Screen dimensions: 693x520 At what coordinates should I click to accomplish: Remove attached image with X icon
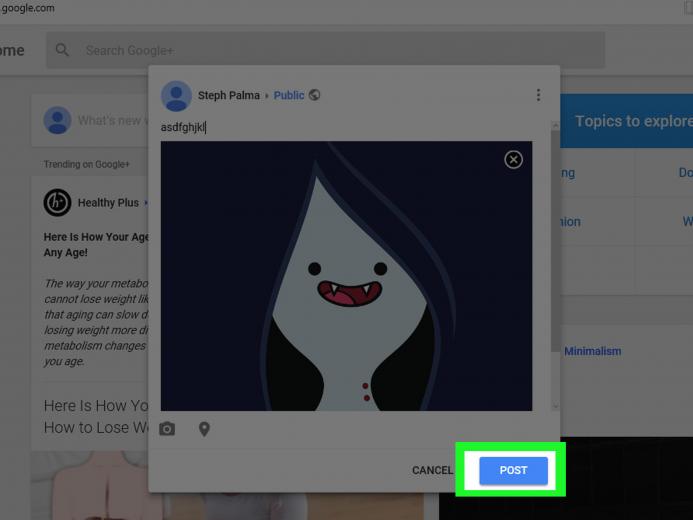pos(513,159)
